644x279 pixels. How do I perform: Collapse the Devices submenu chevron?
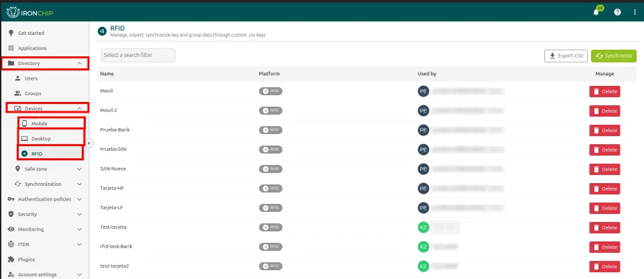(x=80, y=109)
